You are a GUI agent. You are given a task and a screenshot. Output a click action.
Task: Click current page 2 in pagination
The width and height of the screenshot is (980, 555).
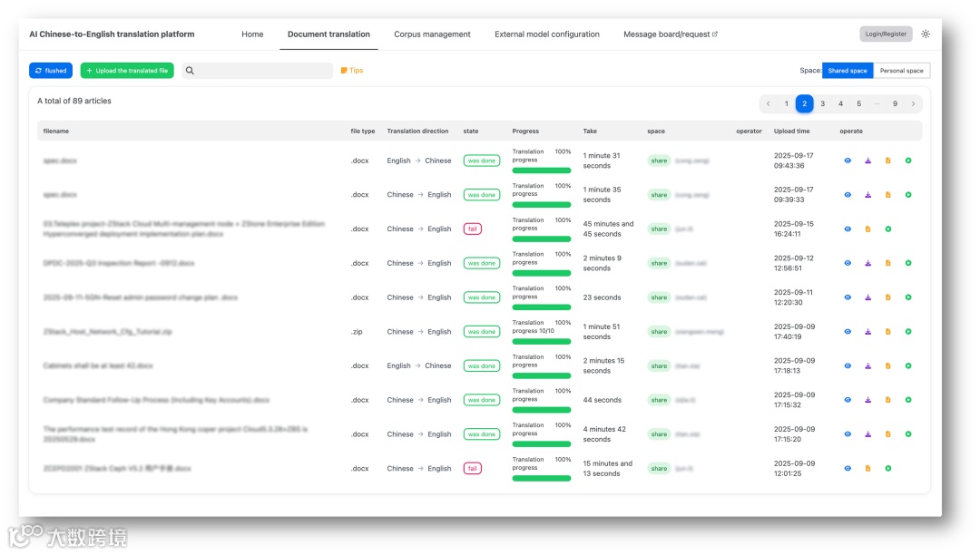click(804, 103)
